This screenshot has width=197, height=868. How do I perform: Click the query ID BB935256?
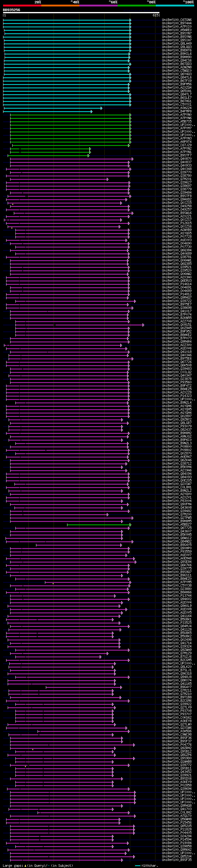(x=11, y=10)
